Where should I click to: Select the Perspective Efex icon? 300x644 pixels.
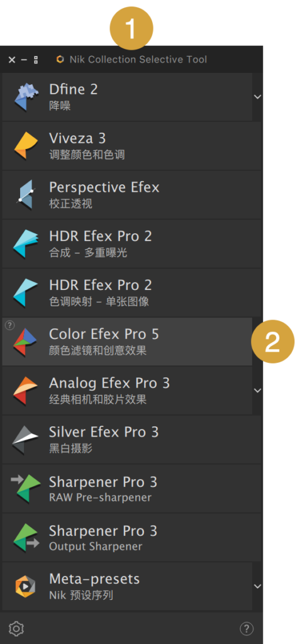26,195
